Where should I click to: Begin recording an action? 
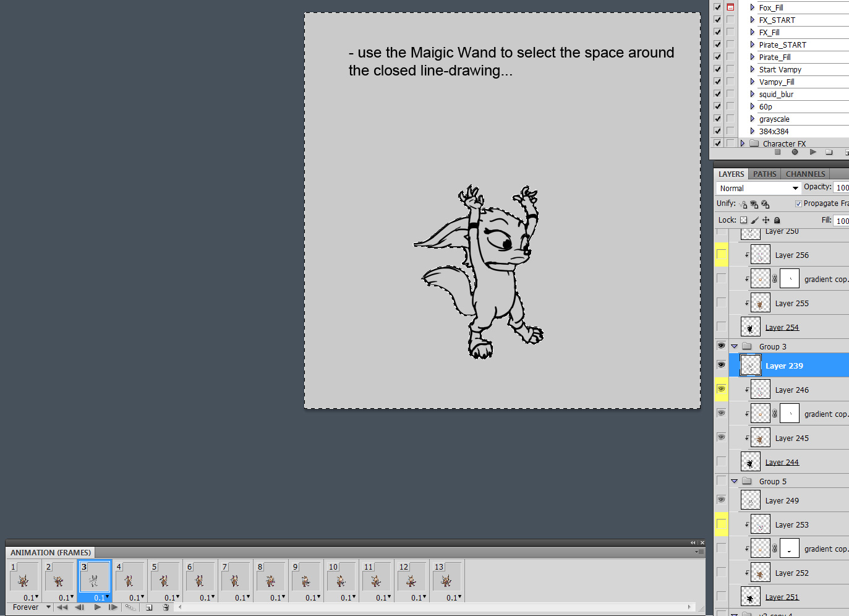pyautogui.click(x=795, y=152)
